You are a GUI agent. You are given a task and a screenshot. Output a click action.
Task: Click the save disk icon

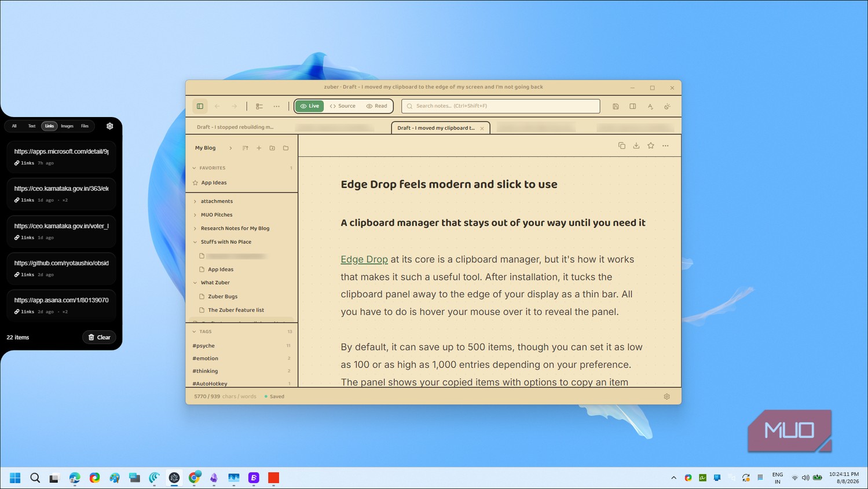pyautogui.click(x=616, y=107)
